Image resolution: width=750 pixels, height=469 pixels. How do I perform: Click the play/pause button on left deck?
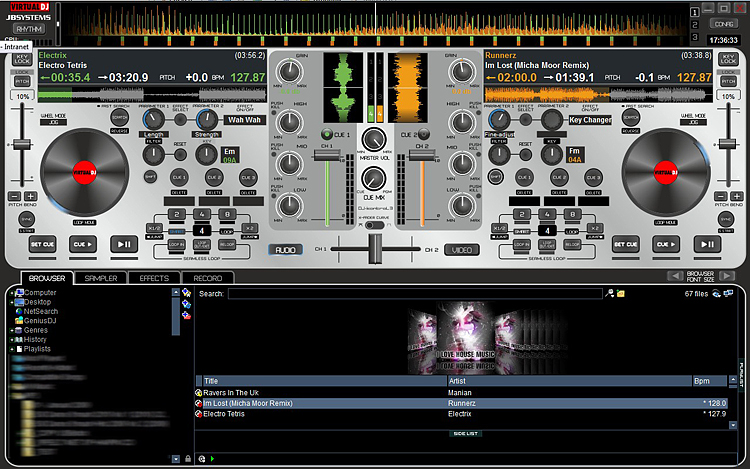point(124,244)
